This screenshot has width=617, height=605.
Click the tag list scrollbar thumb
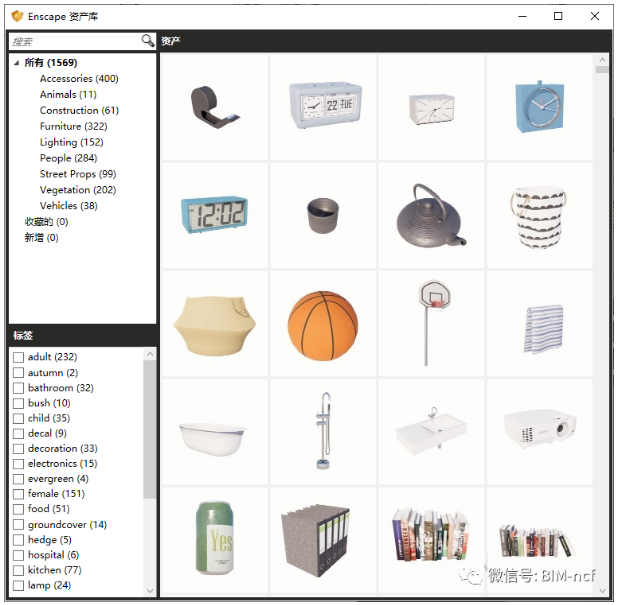(150, 429)
